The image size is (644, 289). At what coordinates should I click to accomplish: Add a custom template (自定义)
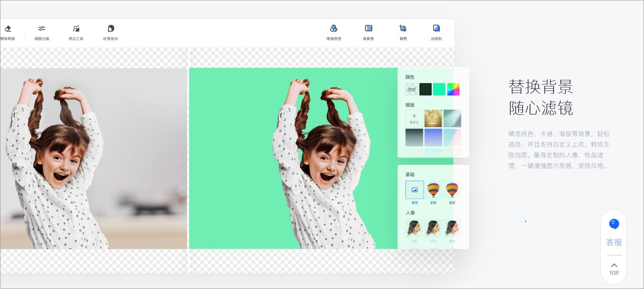(x=414, y=119)
